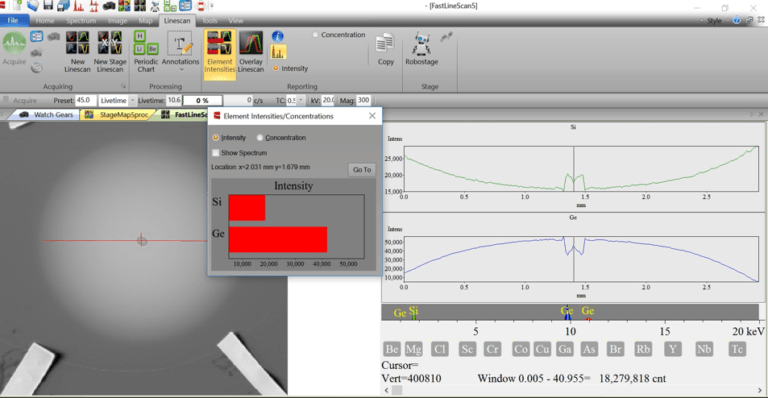Open the Watch Gears document tab
Image resolution: width=768 pixels, height=398 pixels.
[x=46, y=115]
